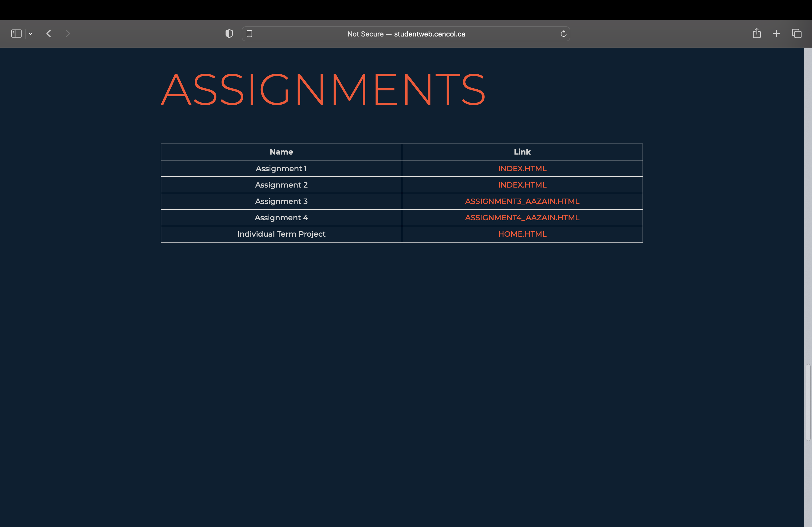This screenshot has height=527, width=812.
Task: Open the HOME.HTML term project link
Action: click(522, 234)
